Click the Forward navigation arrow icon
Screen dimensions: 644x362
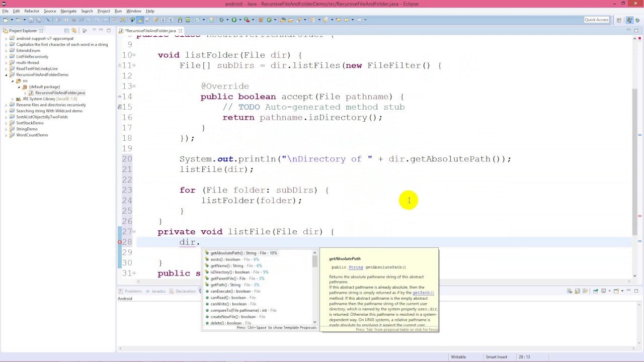pyautogui.click(x=359, y=20)
